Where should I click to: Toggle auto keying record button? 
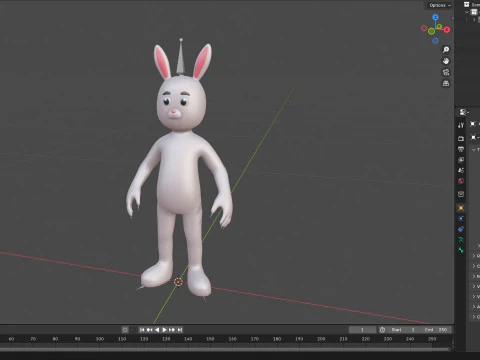pyautogui.click(x=125, y=330)
